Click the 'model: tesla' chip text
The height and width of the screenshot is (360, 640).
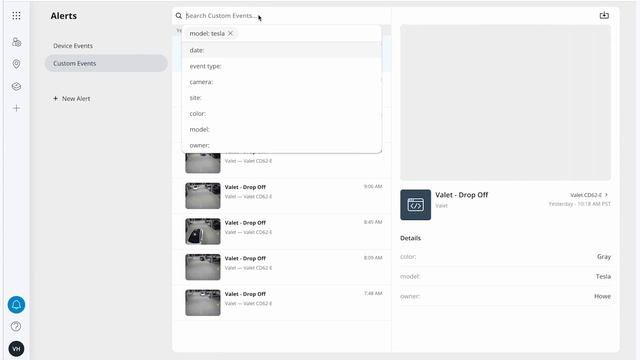[x=207, y=33]
